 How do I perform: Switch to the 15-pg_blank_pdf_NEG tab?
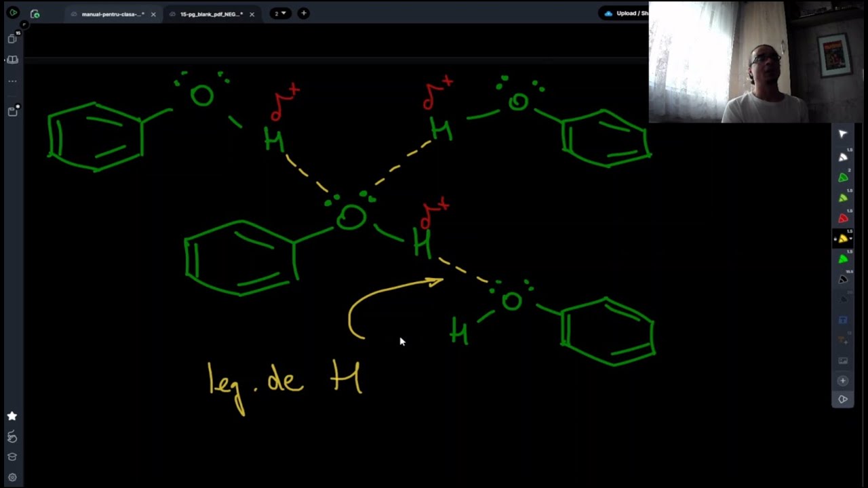210,14
